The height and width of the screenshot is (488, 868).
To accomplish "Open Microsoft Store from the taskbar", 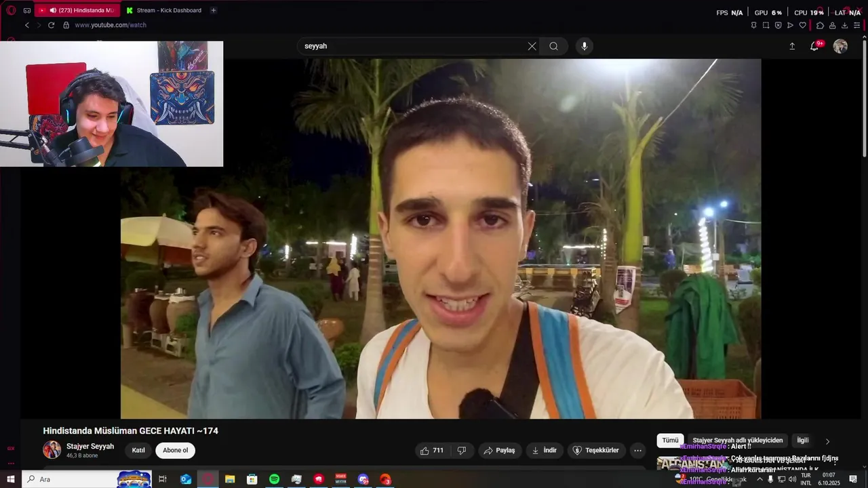I will (x=252, y=479).
